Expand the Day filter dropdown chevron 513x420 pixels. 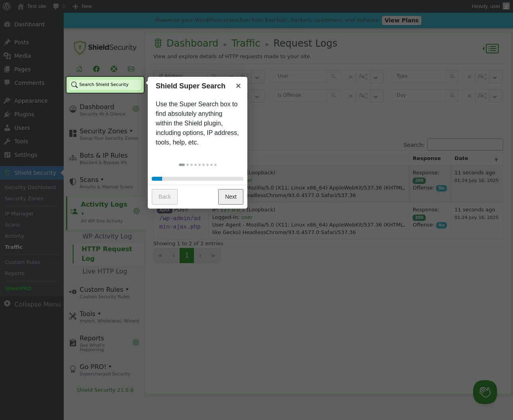[495, 96]
